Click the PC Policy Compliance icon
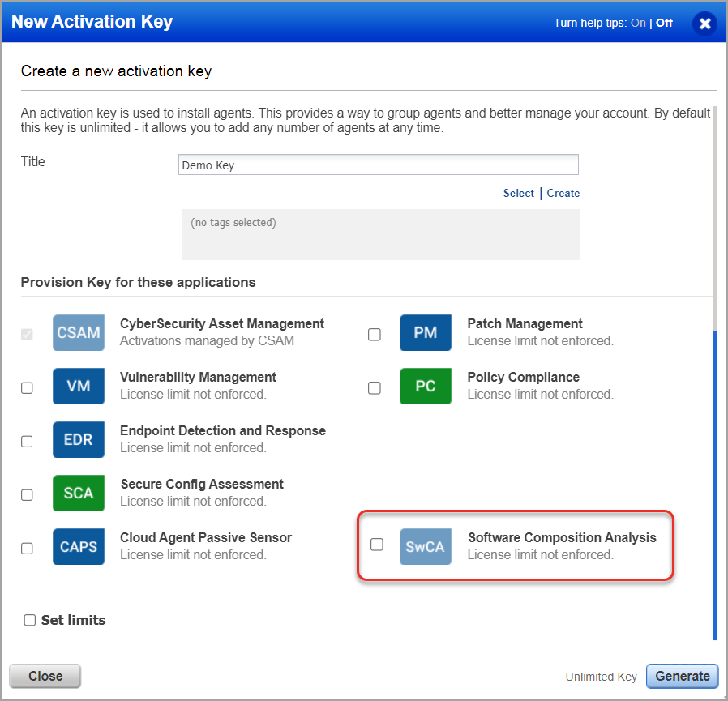The width and height of the screenshot is (728, 701). pyautogui.click(x=426, y=386)
